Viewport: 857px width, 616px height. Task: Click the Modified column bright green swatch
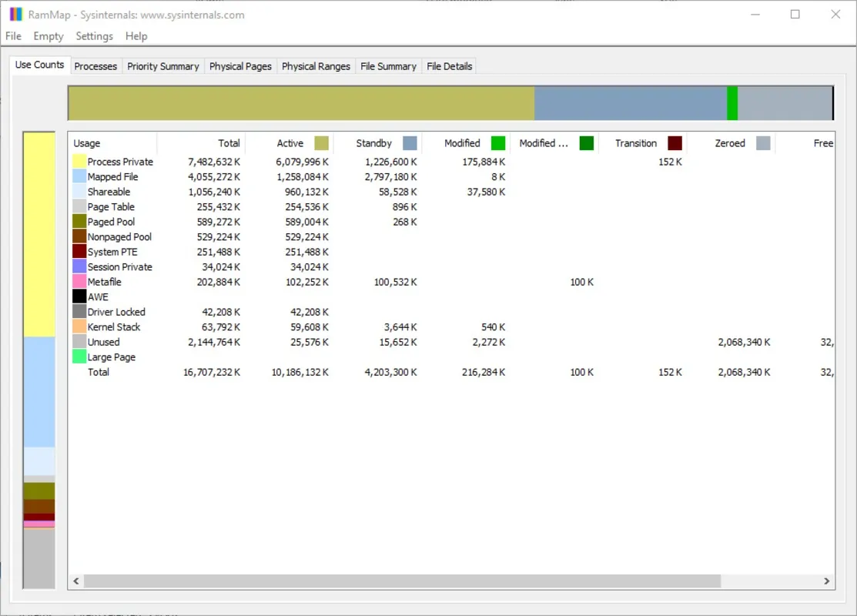tap(498, 143)
